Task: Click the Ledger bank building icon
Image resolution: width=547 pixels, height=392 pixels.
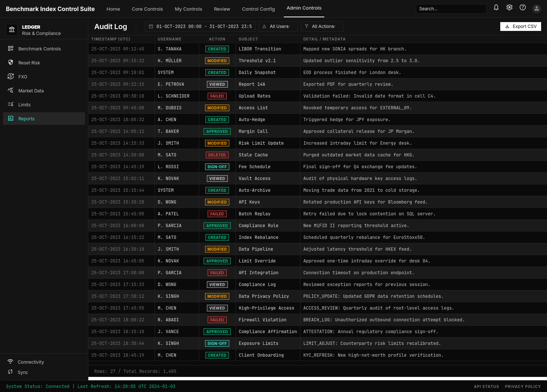Action: tap(12, 29)
